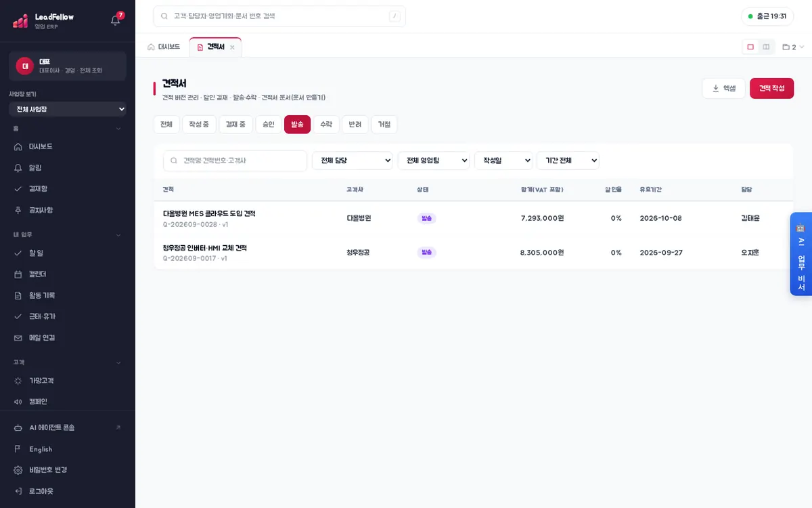
Task: Open the 전체 사업장 dropdown
Action: point(68,109)
